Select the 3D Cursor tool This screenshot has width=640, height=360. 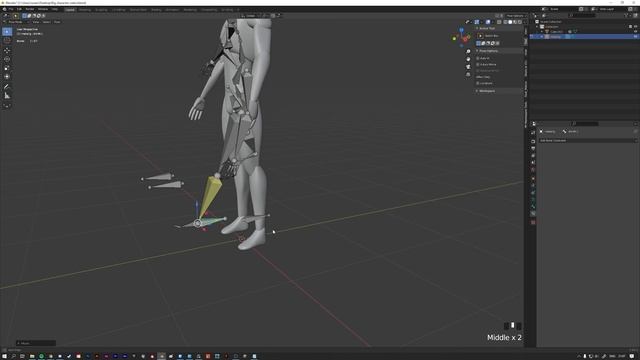(7, 41)
